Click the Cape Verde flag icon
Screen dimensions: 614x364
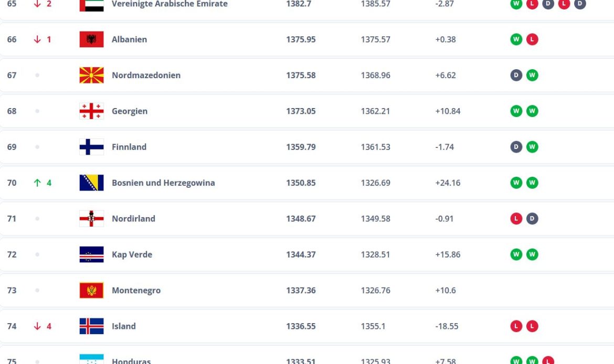coord(91,254)
